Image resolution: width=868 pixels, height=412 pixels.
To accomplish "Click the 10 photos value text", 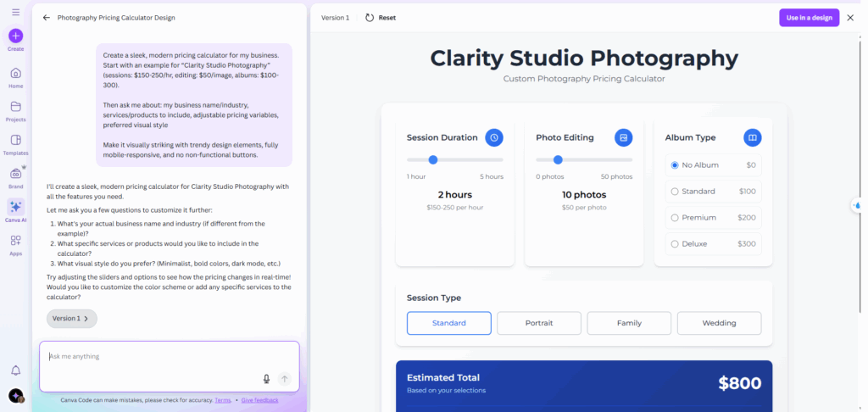I will pyautogui.click(x=584, y=195).
